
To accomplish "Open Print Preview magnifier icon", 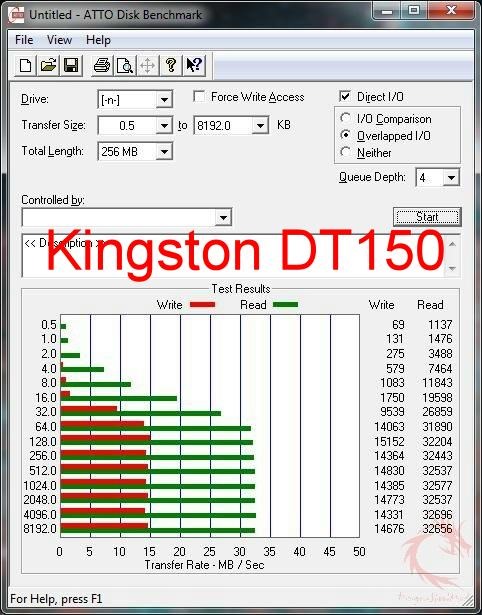I will (125, 65).
